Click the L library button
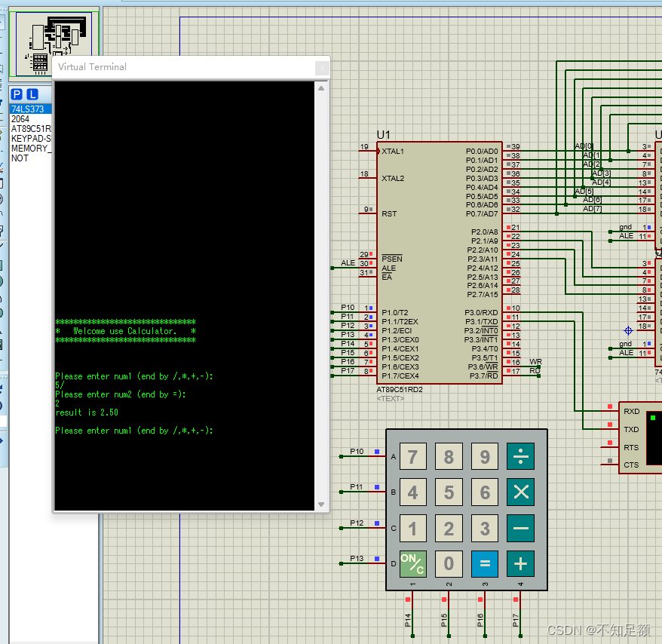The height and width of the screenshot is (644, 662). coord(32,94)
